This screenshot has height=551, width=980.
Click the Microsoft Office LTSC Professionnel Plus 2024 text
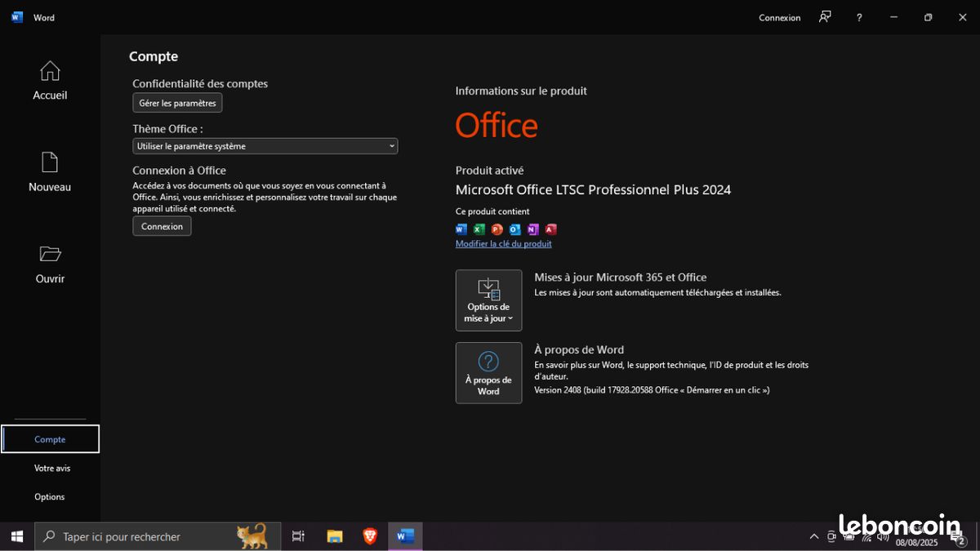(593, 190)
